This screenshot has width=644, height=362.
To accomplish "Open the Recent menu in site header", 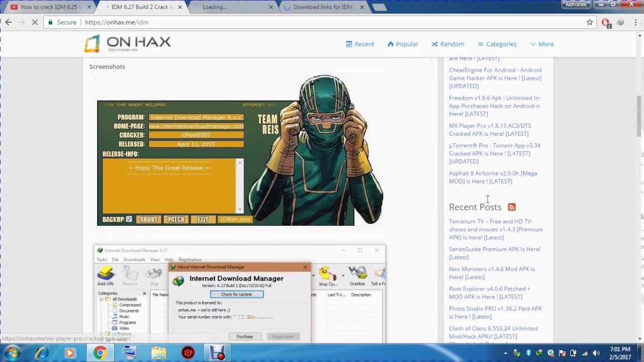I will (x=360, y=44).
